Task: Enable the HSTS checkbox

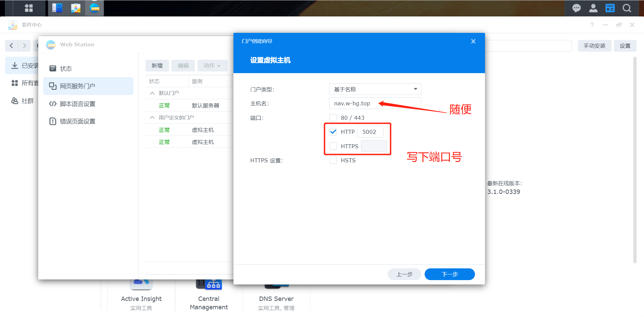Action: [333, 160]
